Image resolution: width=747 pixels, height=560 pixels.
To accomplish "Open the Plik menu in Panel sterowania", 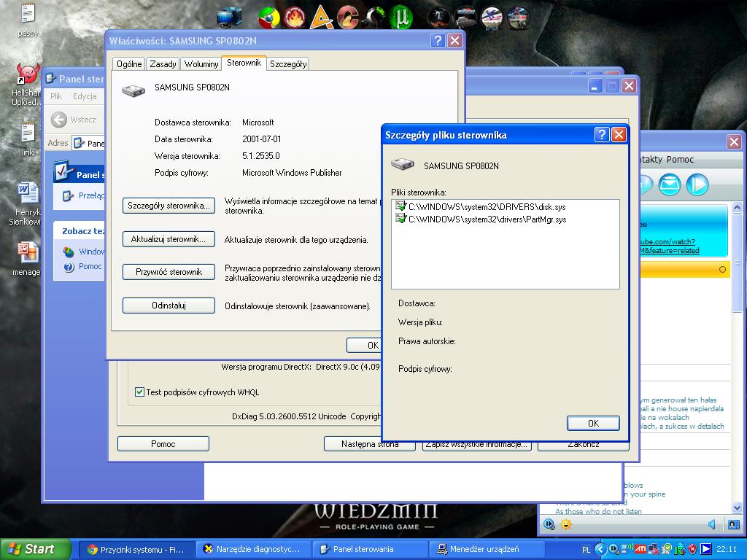I will point(56,96).
